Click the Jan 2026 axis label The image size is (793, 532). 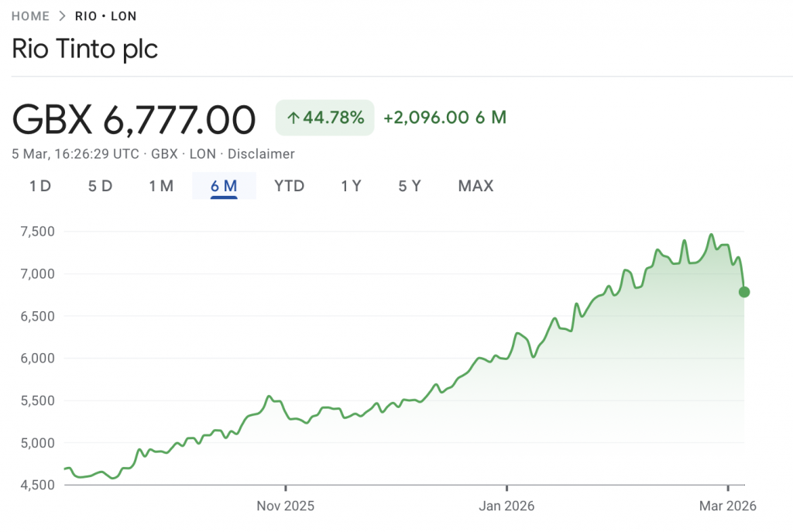pyautogui.click(x=507, y=506)
